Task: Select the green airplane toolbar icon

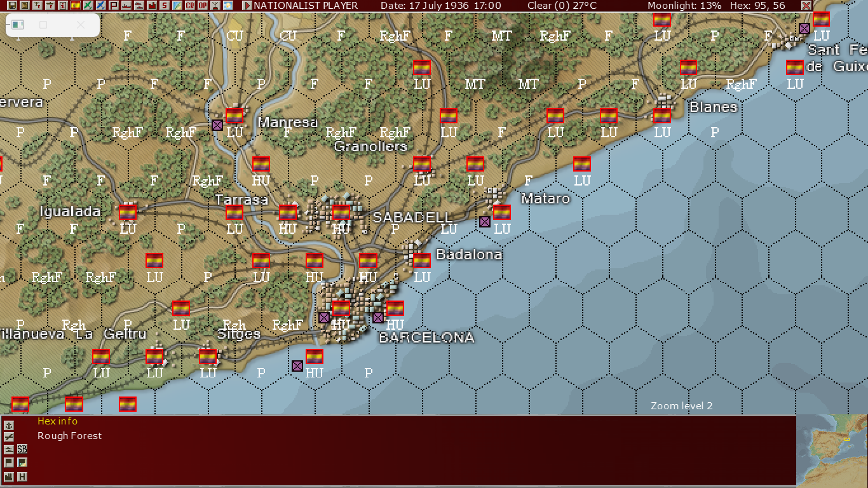Action: click(88, 6)
